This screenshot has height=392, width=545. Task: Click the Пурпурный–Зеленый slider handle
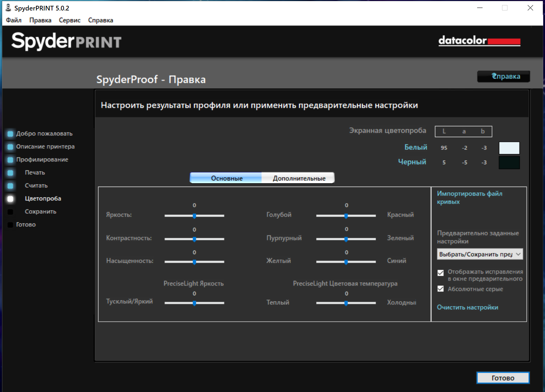[346, 239]
